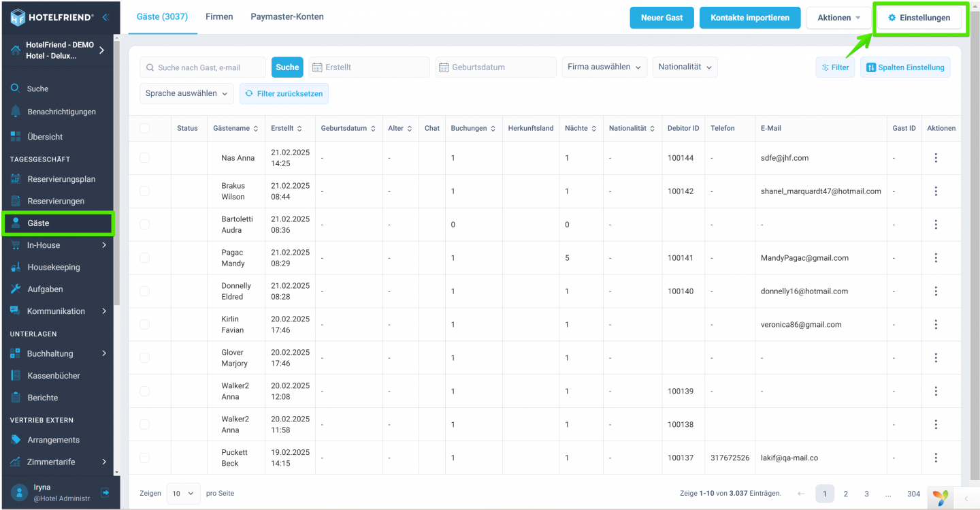The width and height of the screenshot is (980, 510).
Task: Click the colorful help widget icon
Action: 941,498
